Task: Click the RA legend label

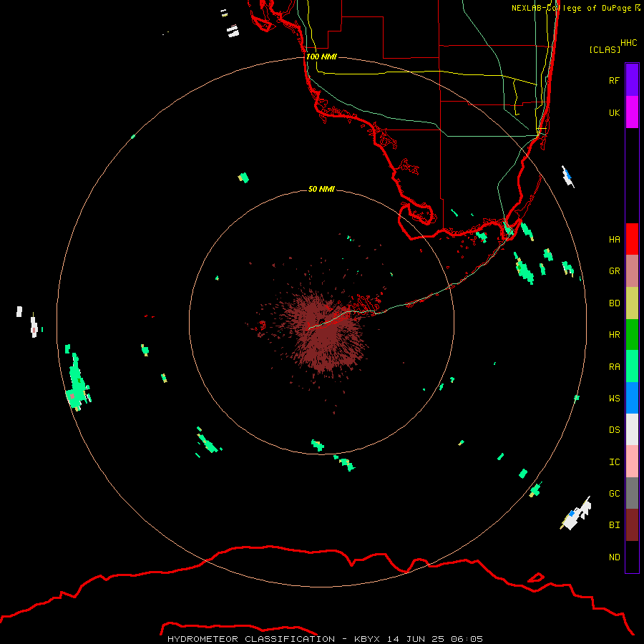Action: [614, 367]
